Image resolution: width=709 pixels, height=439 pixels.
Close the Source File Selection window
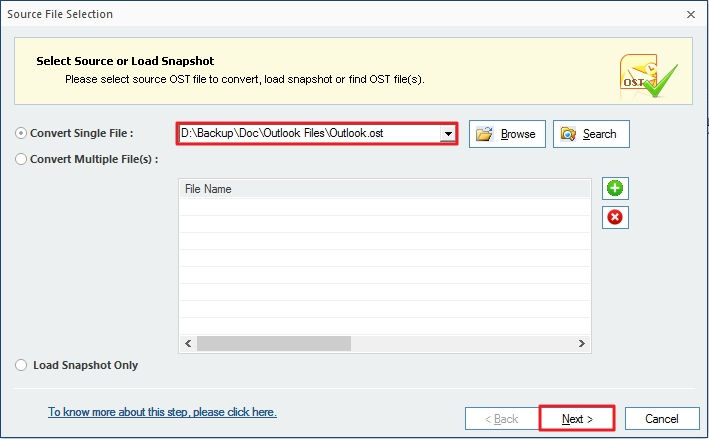(690, 14)
